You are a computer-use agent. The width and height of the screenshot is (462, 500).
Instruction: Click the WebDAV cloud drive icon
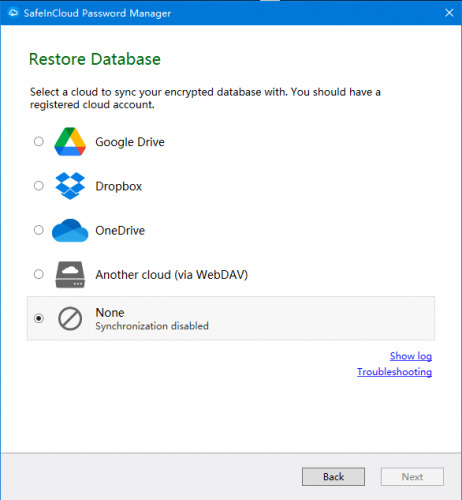[70, 275]
